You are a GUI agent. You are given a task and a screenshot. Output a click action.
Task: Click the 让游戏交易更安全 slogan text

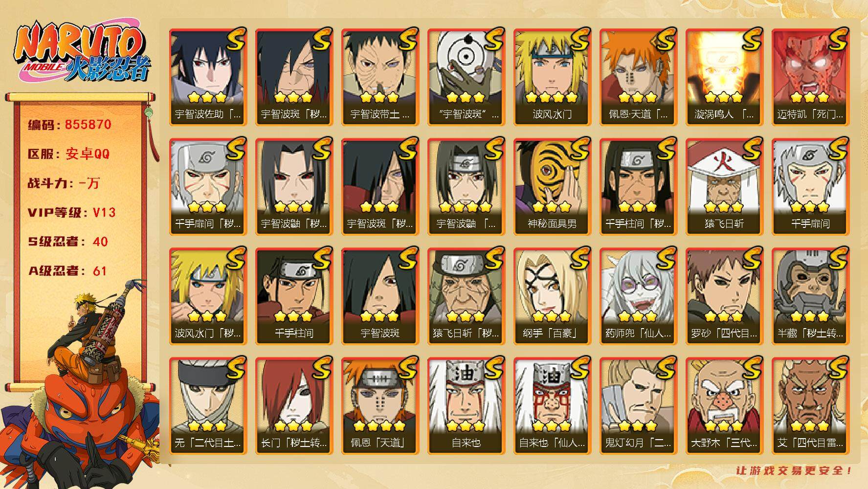click(795, 470)
